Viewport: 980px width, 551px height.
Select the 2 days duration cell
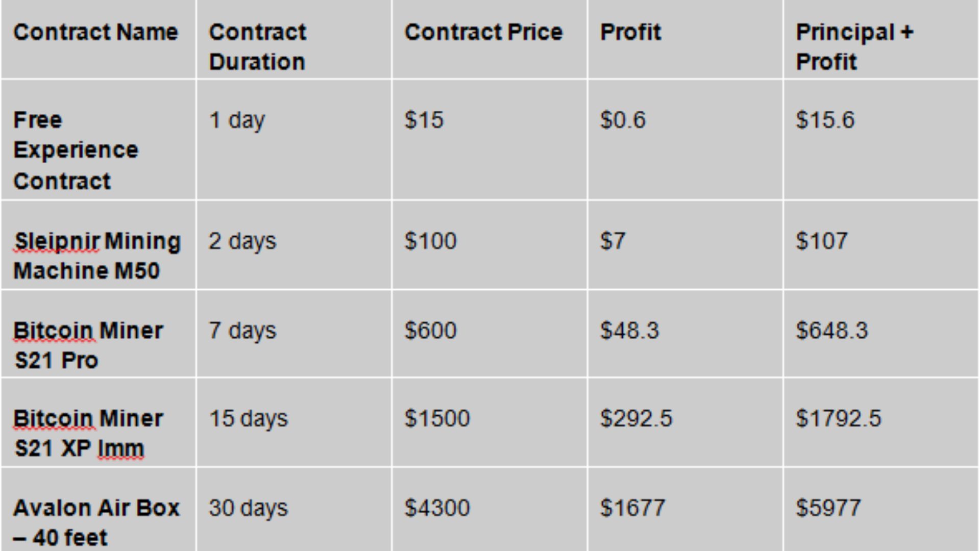[x=242, y=241]
